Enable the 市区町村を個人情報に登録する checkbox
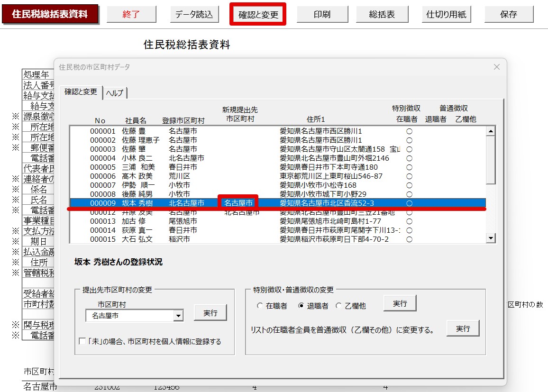Screen dimensions: 548x392 (82, 341)
